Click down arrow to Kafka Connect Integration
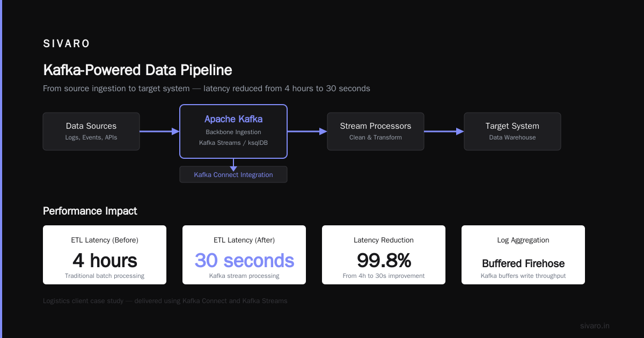 pyautogui.click(x=233, y=165)
